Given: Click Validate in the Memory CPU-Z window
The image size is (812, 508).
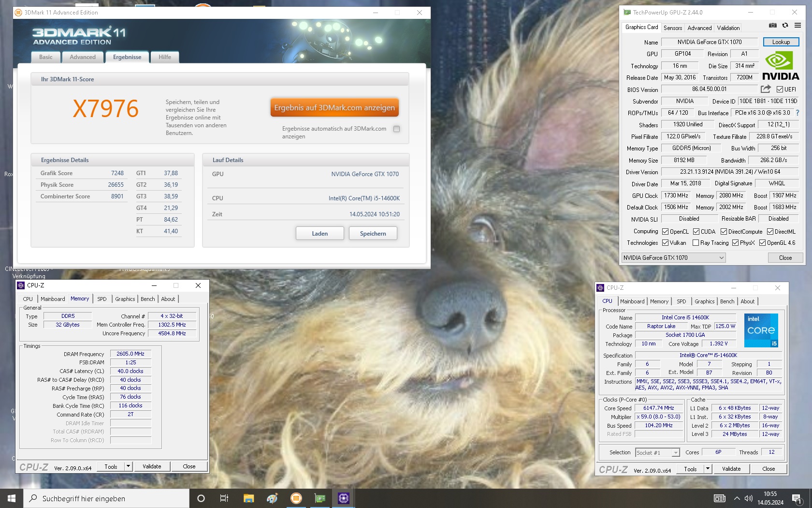Looking at the screenshot, I should point(152,466).
